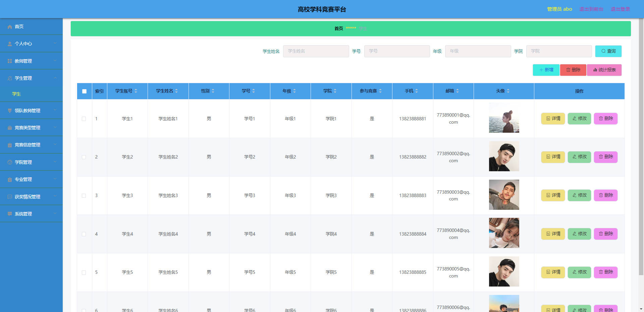Click 修改 for 学生4 row
Screen dimensions: 644x312
click(580, 234)
